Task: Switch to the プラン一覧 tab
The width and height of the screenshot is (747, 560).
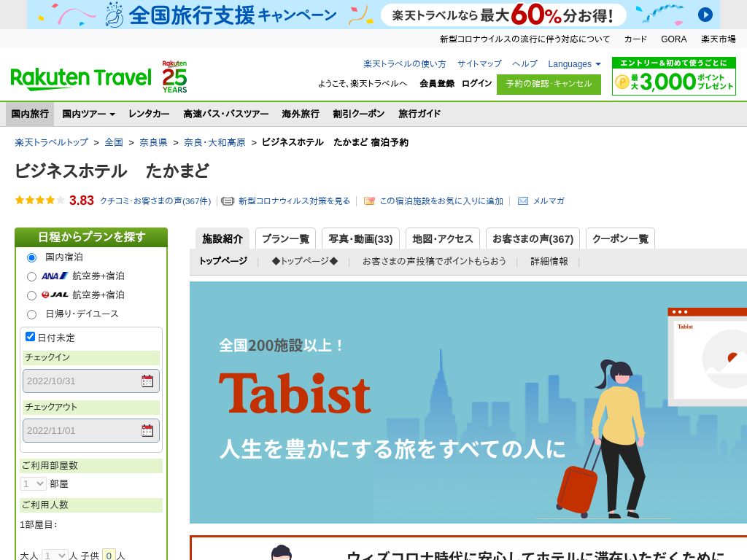Action: click(x=285, y=238)
